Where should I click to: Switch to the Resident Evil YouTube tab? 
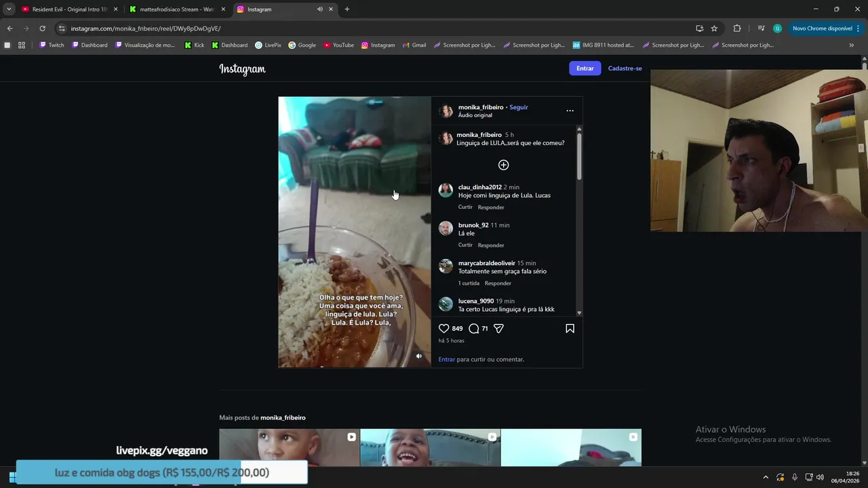point(69,9)
